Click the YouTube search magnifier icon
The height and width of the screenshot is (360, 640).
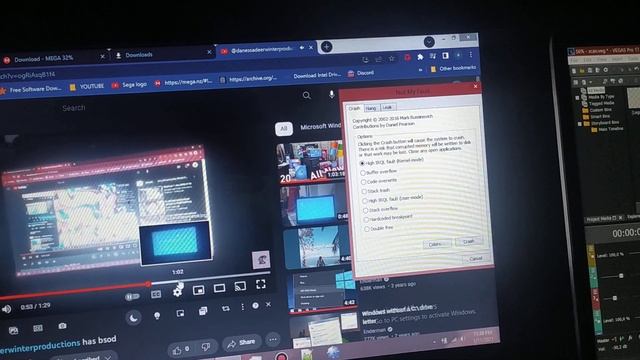[x=307, y=96]
